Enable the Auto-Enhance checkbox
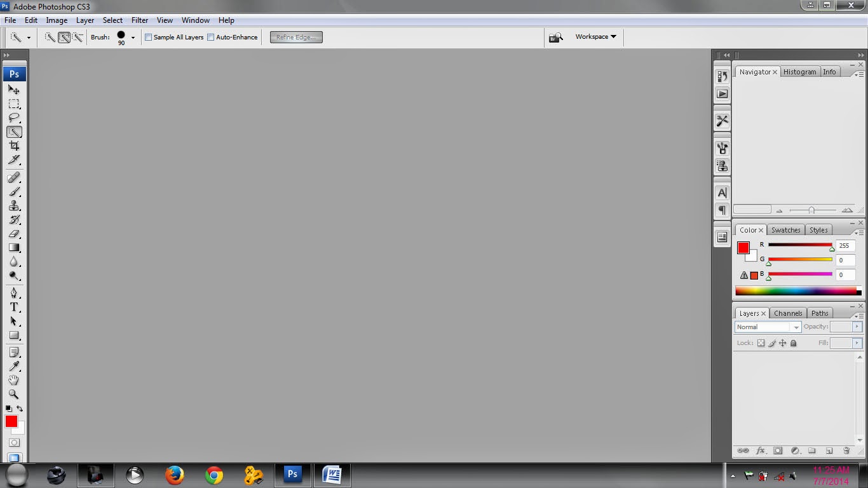Screen dimensions: 868x488 click(210, 37)
